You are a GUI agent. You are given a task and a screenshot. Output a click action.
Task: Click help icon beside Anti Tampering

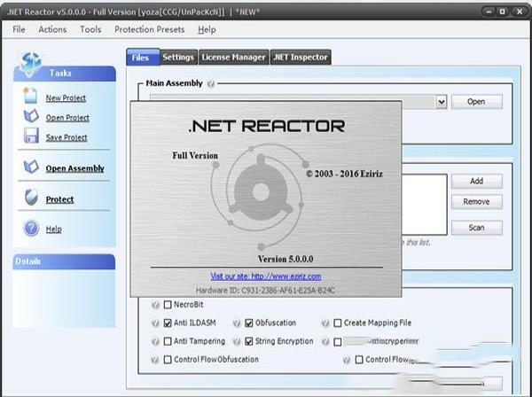pyautogui.click(x=155, y=341)
